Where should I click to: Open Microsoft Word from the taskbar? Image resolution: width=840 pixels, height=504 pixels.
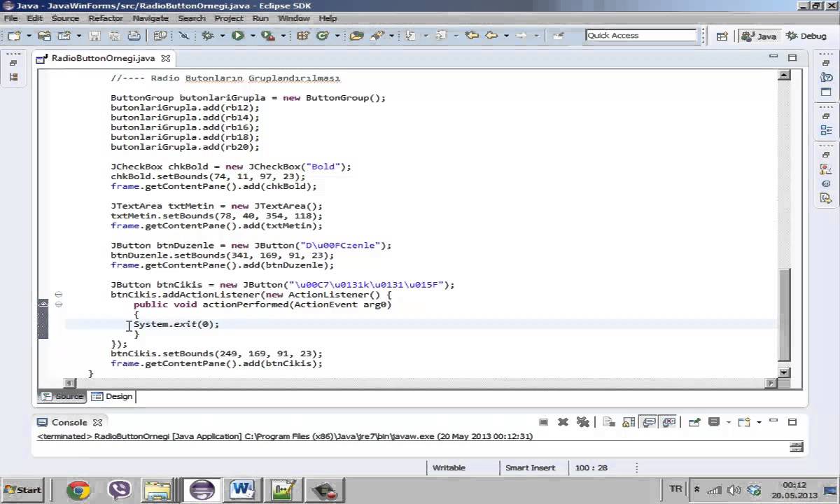coord(242,490)
